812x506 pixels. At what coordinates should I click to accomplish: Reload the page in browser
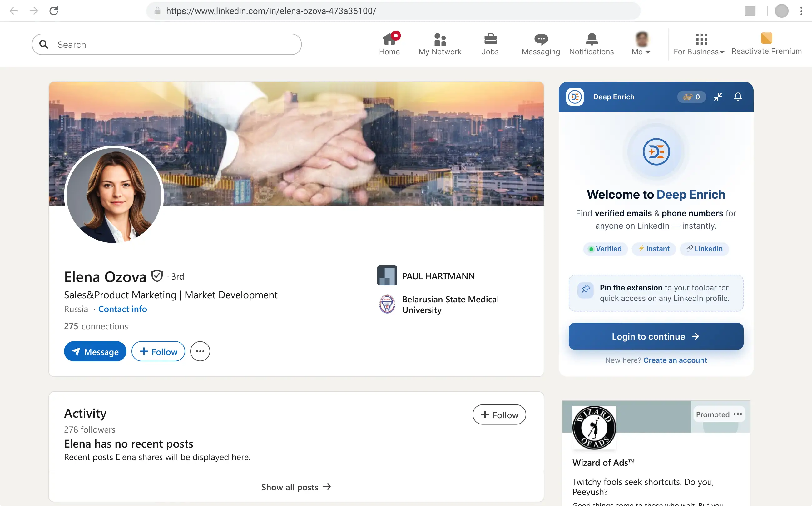54,11
